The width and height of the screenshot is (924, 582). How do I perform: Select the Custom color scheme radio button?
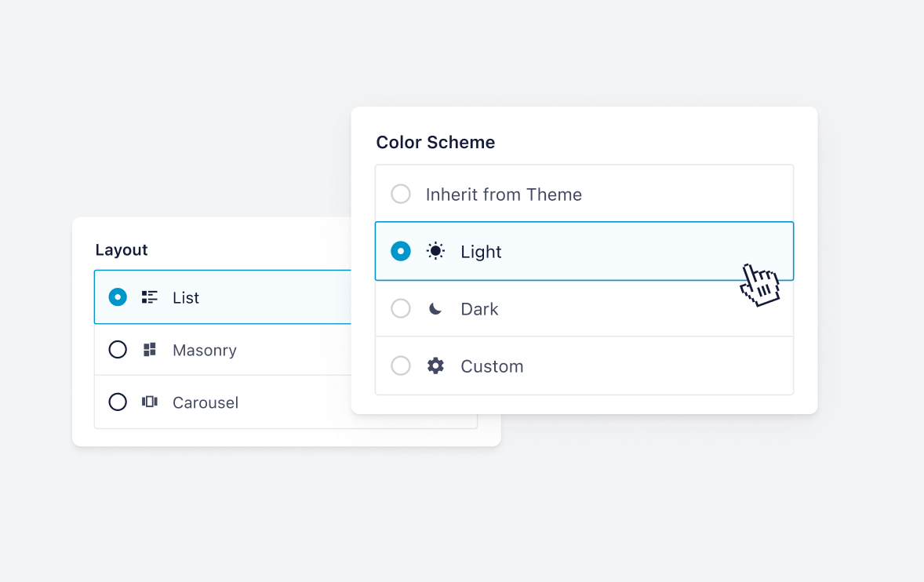[401, 366]
